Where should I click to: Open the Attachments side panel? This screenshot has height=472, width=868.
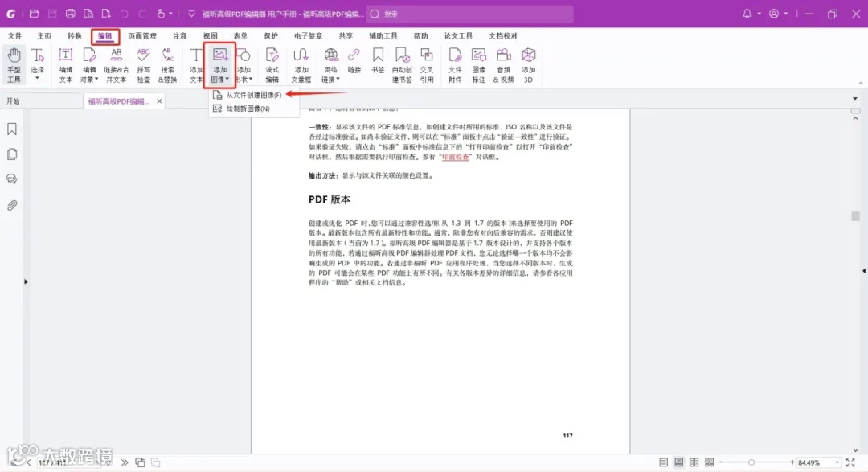[11, 206]
